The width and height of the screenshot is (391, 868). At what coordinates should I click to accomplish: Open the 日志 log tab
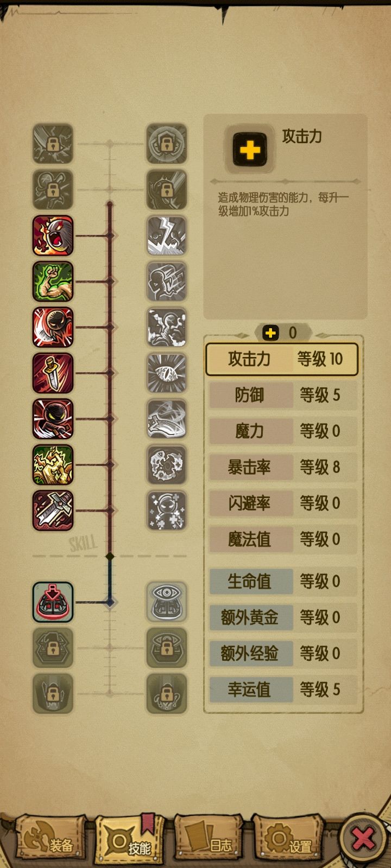point(208,840)
